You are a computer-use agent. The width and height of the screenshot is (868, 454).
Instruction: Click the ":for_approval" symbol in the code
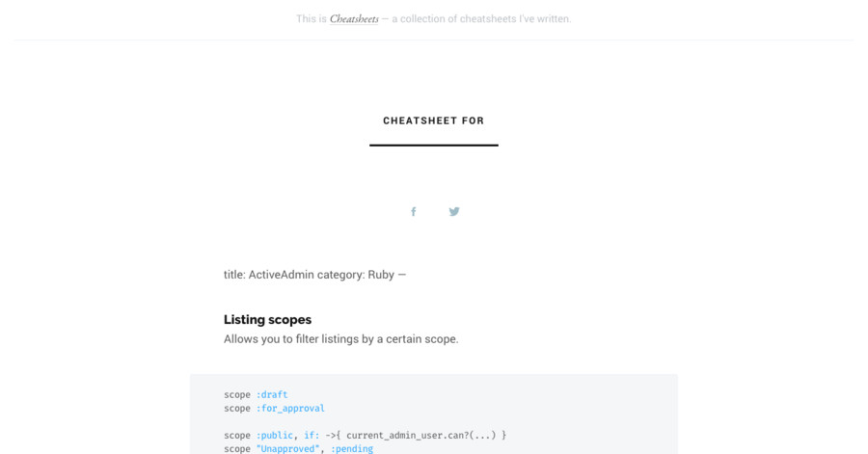point(290,408)
